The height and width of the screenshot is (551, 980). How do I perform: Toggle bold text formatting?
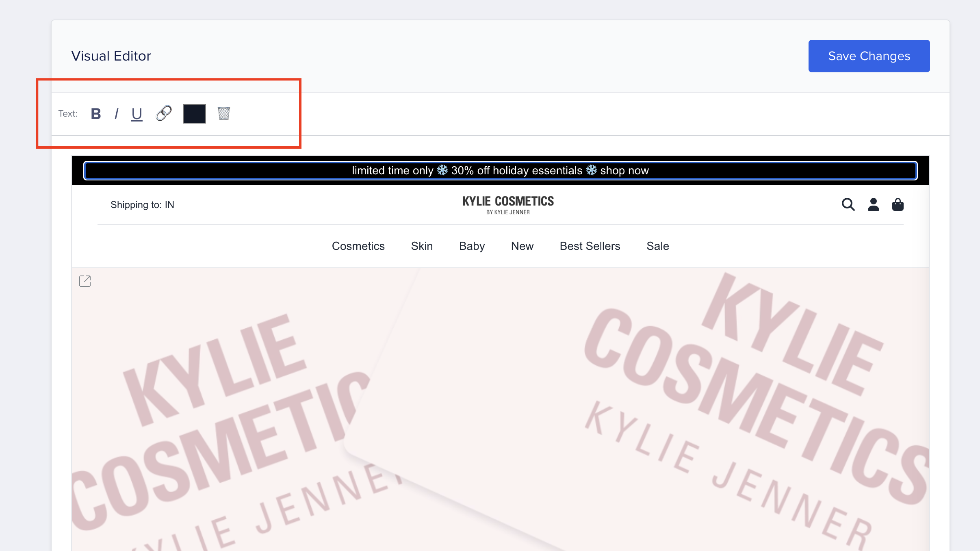(96, 114)
